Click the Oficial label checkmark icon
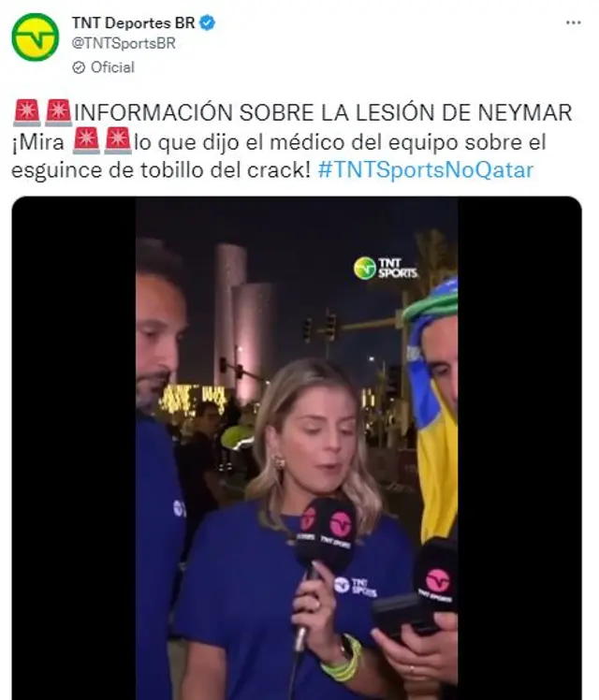The height and width of the screenshot is (700, 599). coord(79,68)
